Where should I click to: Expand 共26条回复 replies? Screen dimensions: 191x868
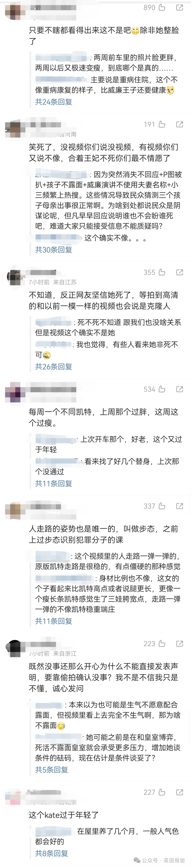click(54, 367)
